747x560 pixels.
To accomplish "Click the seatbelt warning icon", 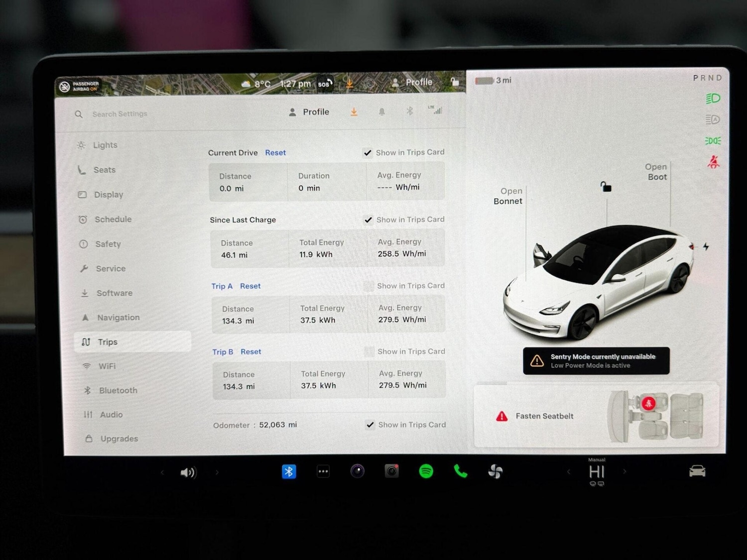I will [x=501, y=416].
